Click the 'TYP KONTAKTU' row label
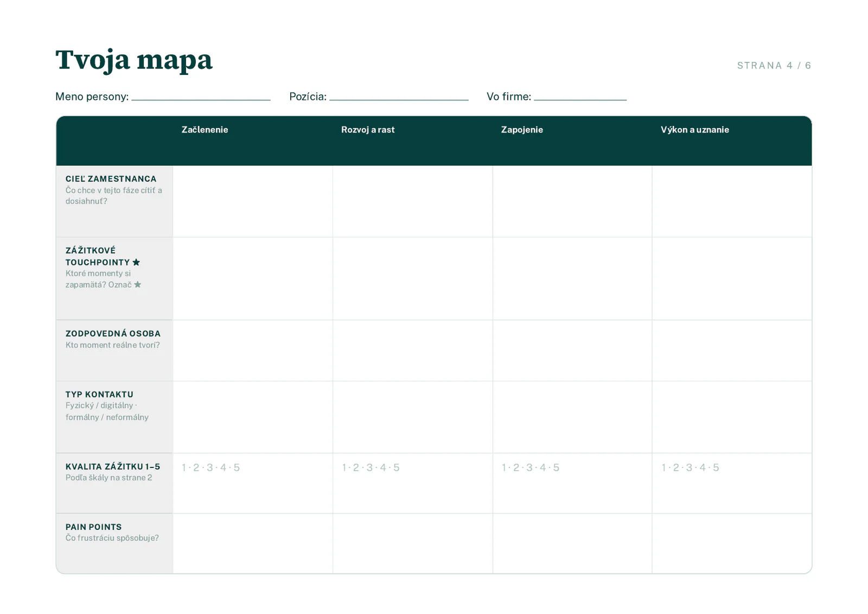Viewport: 868px width, 614px height. [99, 394]
